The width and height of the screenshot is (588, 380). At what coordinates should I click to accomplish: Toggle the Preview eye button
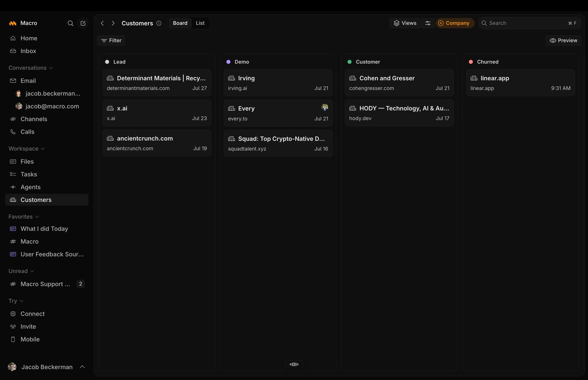pos(564,40)
